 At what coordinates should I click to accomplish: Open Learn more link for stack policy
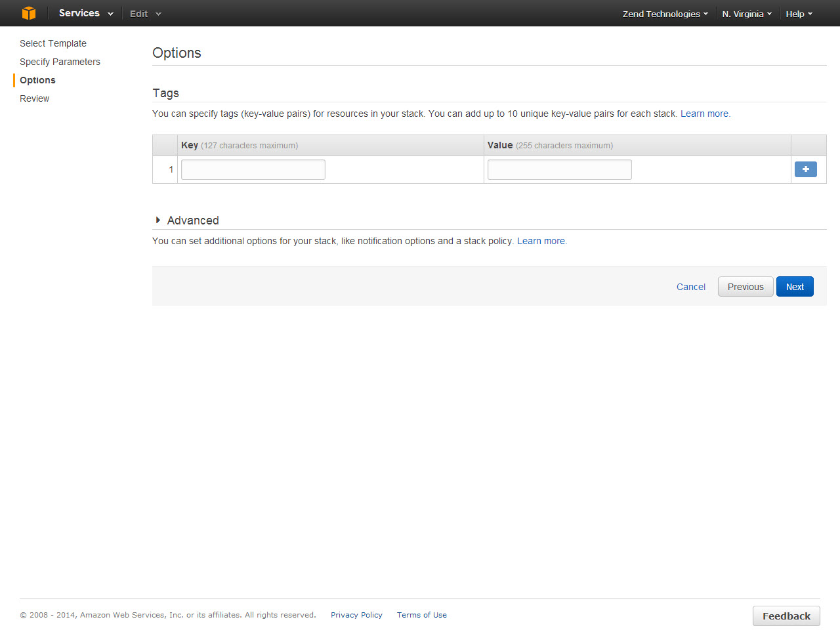(541, 241)
